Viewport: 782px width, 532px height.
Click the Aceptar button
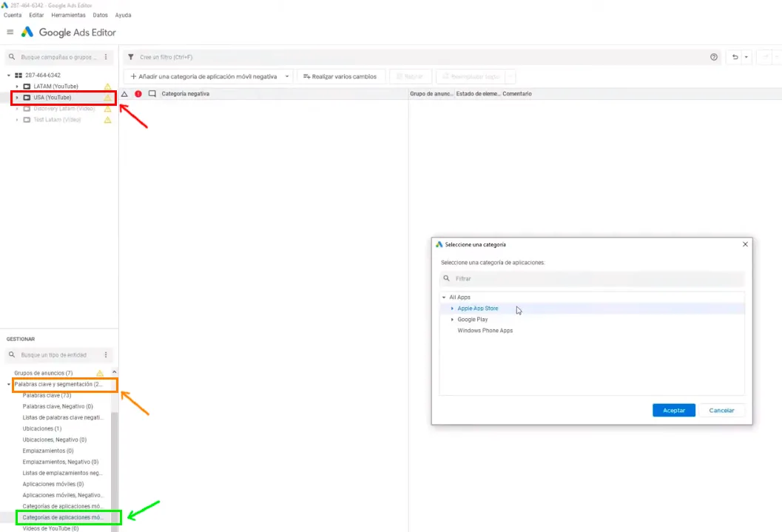(674, 411)
